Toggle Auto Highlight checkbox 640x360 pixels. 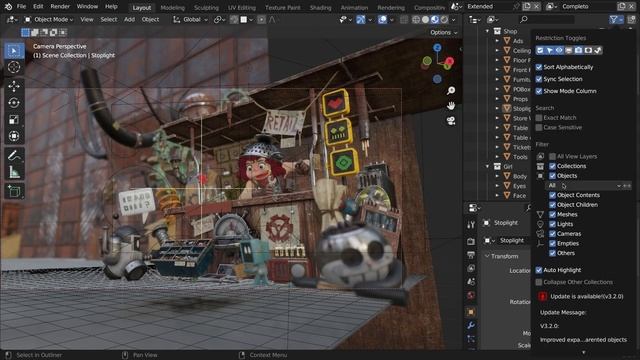coord(539,270)
